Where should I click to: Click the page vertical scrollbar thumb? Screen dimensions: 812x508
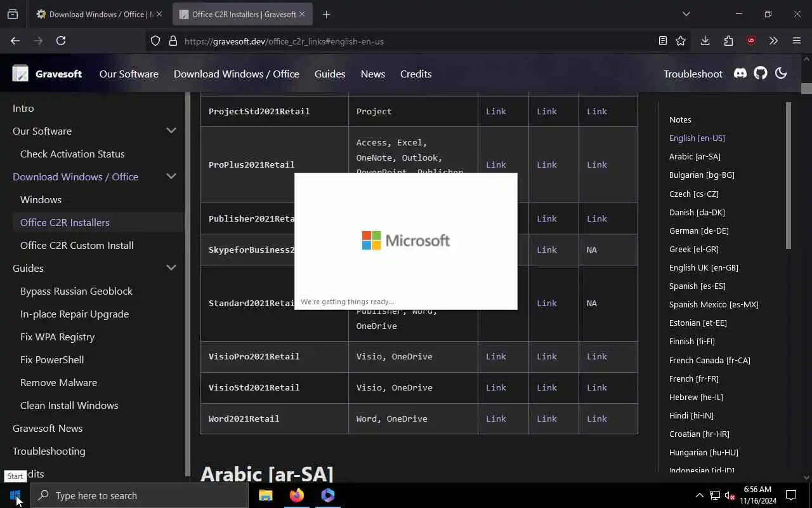point(806,89)
